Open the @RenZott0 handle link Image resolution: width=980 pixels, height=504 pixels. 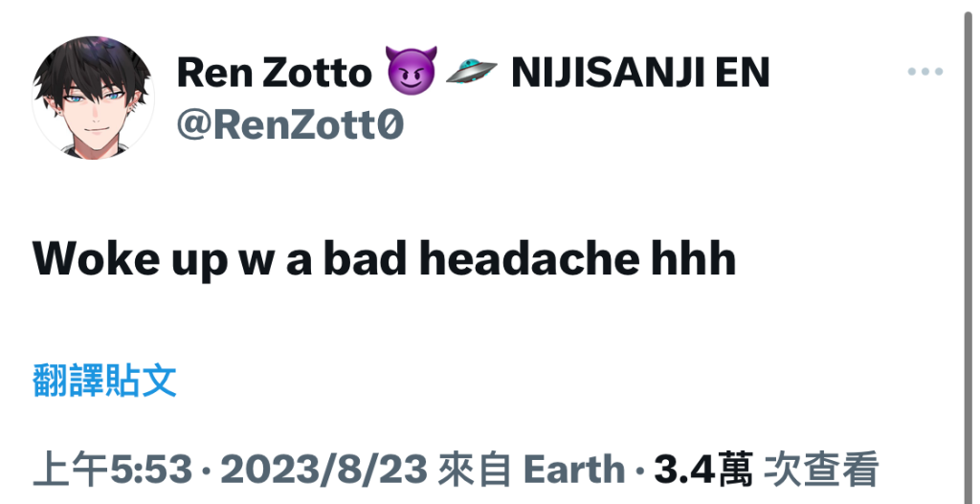(290, 125)
